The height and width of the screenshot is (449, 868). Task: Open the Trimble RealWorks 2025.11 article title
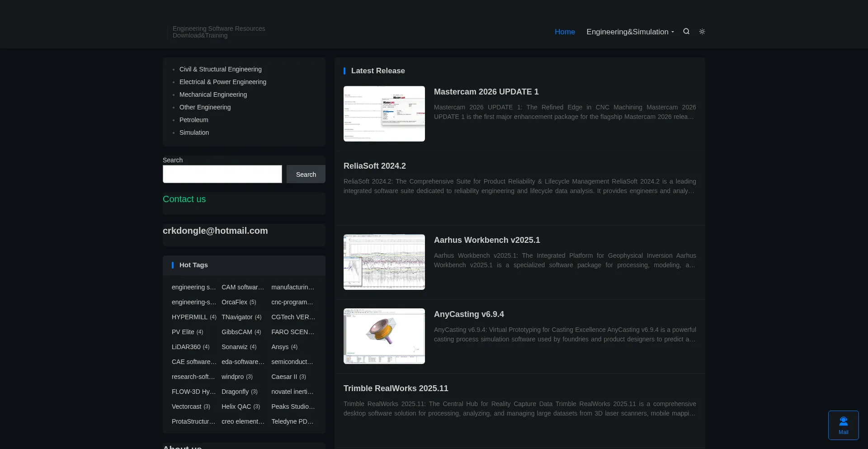(x=396, y=388)
